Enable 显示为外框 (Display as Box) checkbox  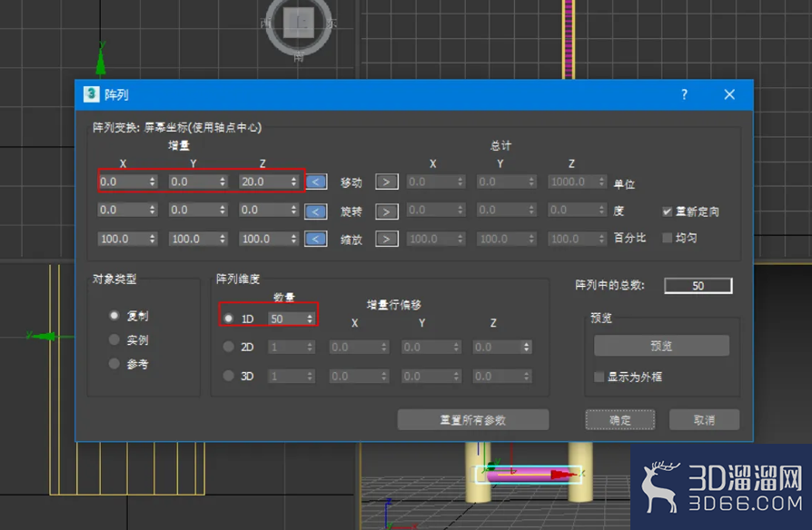pyautogui.click(x=599, y=377)
